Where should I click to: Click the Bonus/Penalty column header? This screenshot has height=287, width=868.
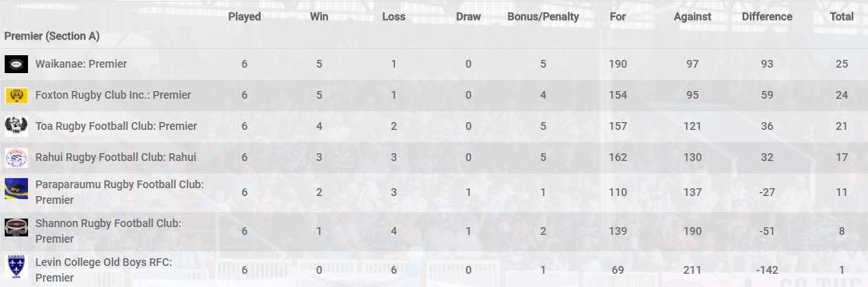(543, 16)
